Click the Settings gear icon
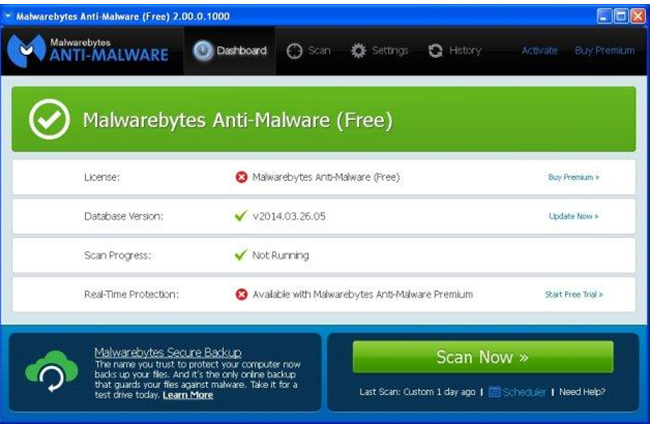This screenshot has width=668, height=427. (x=358, y=51)
